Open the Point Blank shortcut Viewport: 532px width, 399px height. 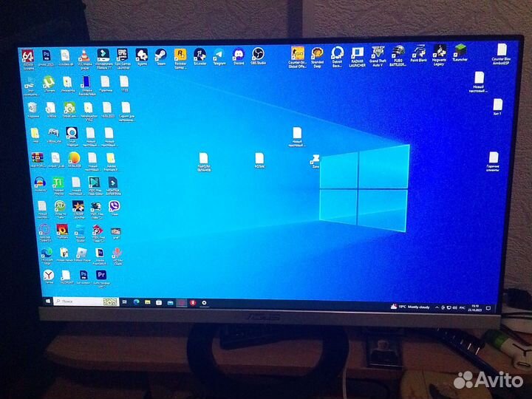click(x=419, y=54)
